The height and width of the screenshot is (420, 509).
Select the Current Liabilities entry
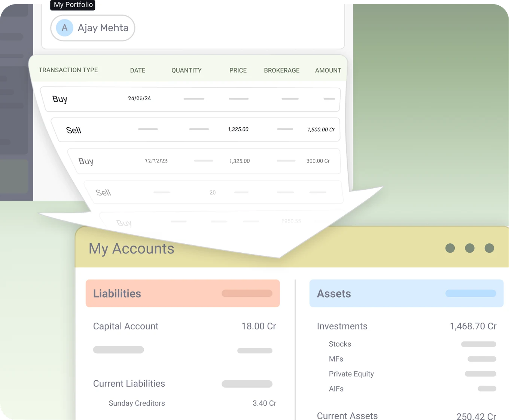pos(129,384)
